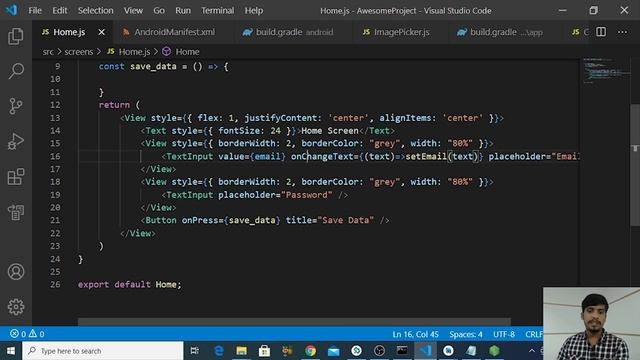640x360 pixels.
Task: Select the screens breadcrumb
Action: coord(79,52)
